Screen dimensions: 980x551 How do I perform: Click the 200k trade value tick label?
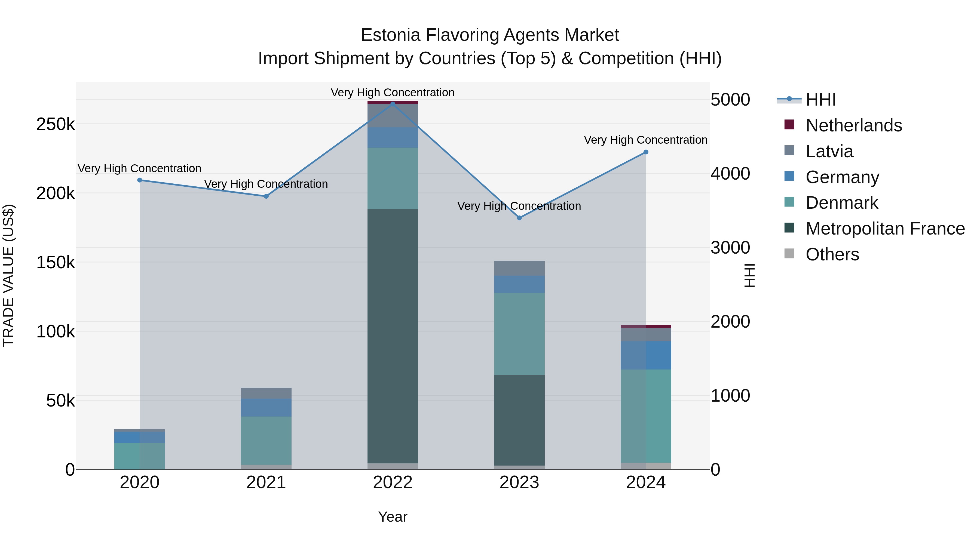(x=56, y=193)
